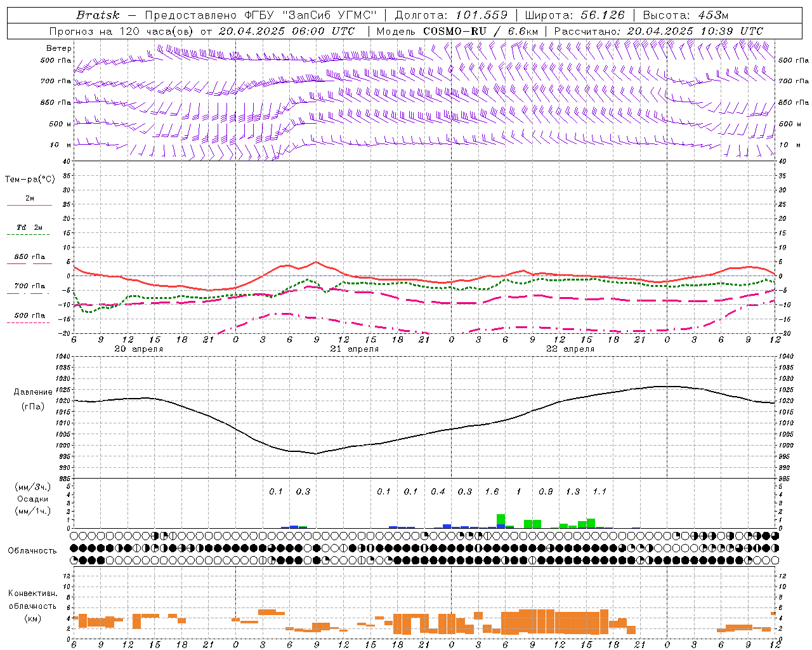
Task: Click the tallest green precipitation bar
Action: (x=501, y=520)
